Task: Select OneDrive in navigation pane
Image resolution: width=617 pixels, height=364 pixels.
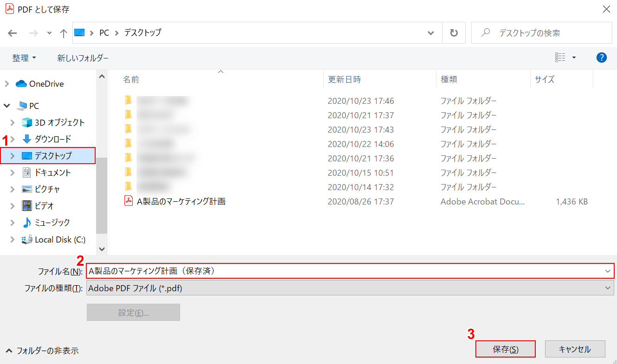Action: (46, 84)
